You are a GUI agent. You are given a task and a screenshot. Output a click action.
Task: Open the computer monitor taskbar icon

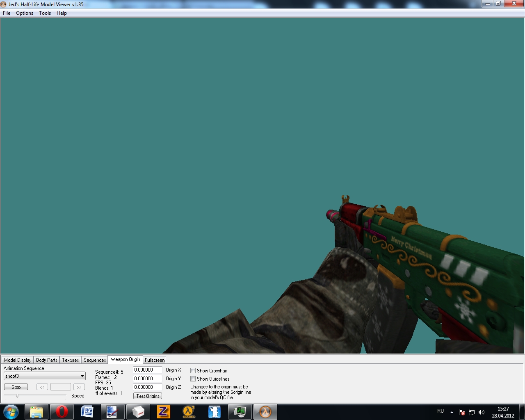click(x=240, y=412)
